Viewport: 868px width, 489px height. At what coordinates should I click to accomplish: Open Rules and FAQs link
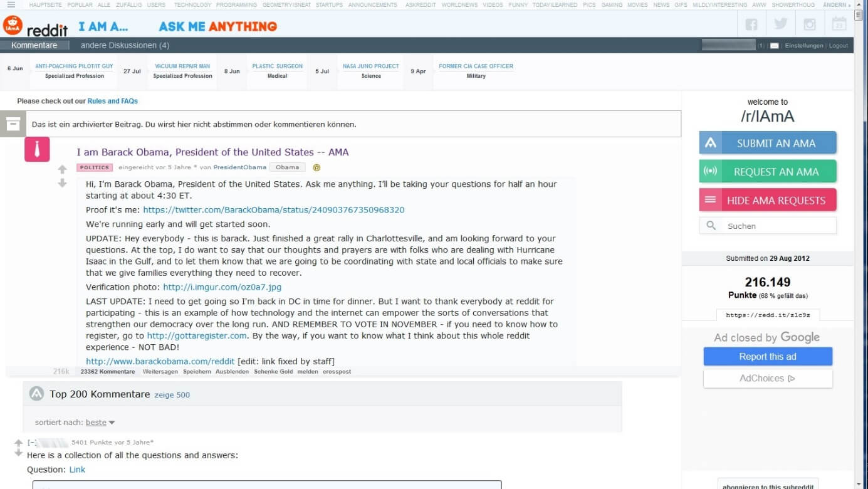(113, 101)
